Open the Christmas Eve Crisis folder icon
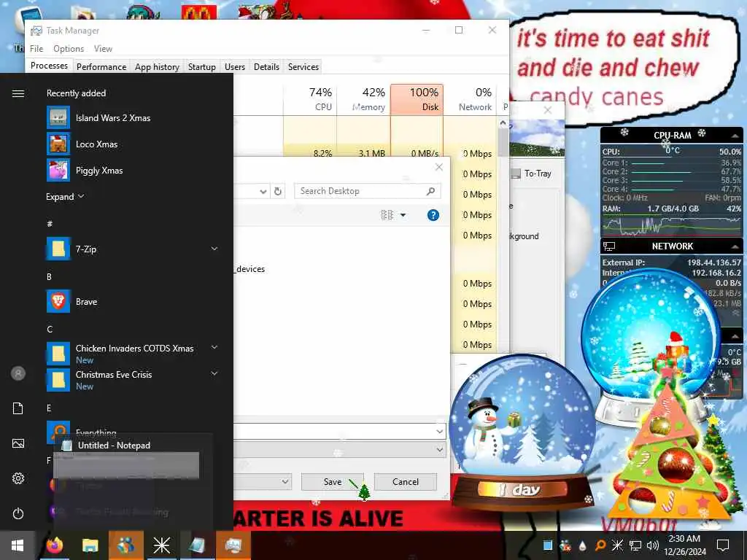The height and width of the screenshot is (560, 747). click(58, 380)
